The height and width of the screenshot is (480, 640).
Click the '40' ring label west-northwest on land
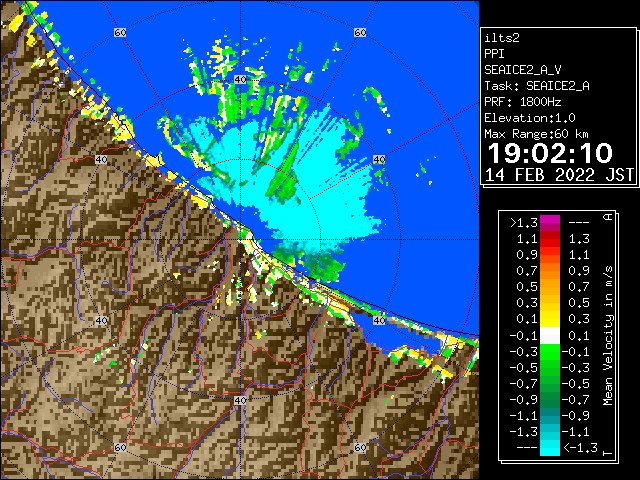pos(101,160)
